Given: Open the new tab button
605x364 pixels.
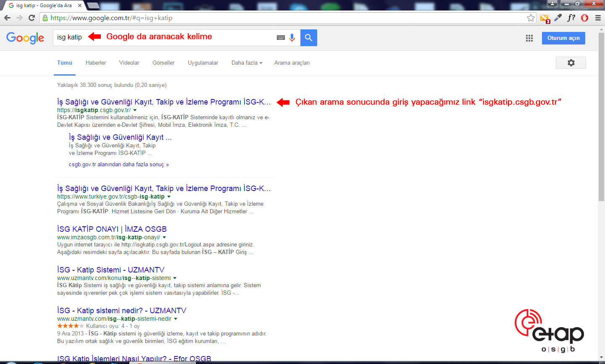Looking at the screenshot, I should click(x=92, y=5).
